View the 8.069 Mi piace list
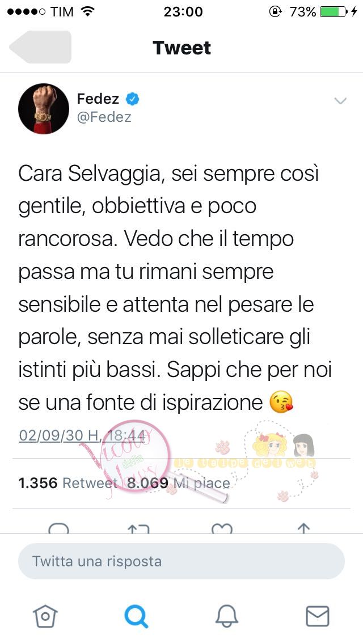This screenshot has width=363, height=644. (x=178, y=483)
